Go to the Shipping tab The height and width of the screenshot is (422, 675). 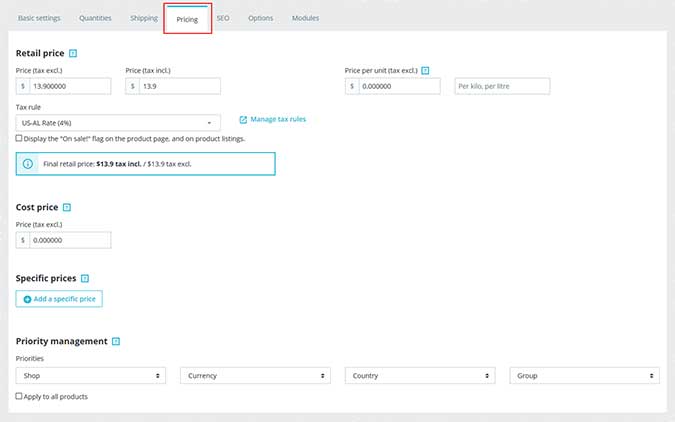pos(144,18)
